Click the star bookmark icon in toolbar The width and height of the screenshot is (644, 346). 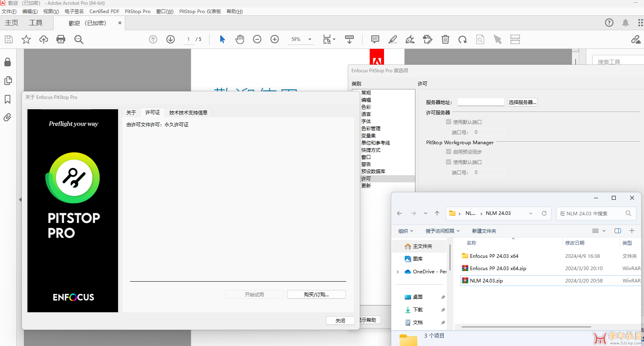pos(26,39)
